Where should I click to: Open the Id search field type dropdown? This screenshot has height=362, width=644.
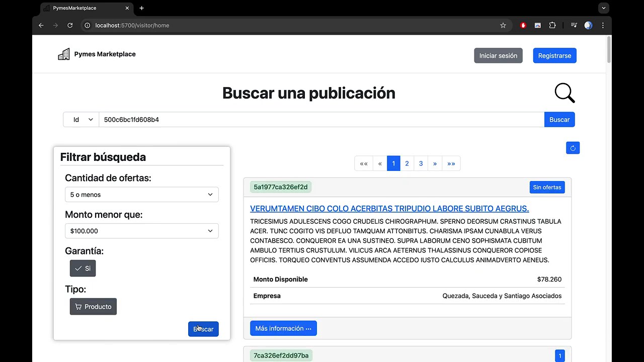pos(81,120)
